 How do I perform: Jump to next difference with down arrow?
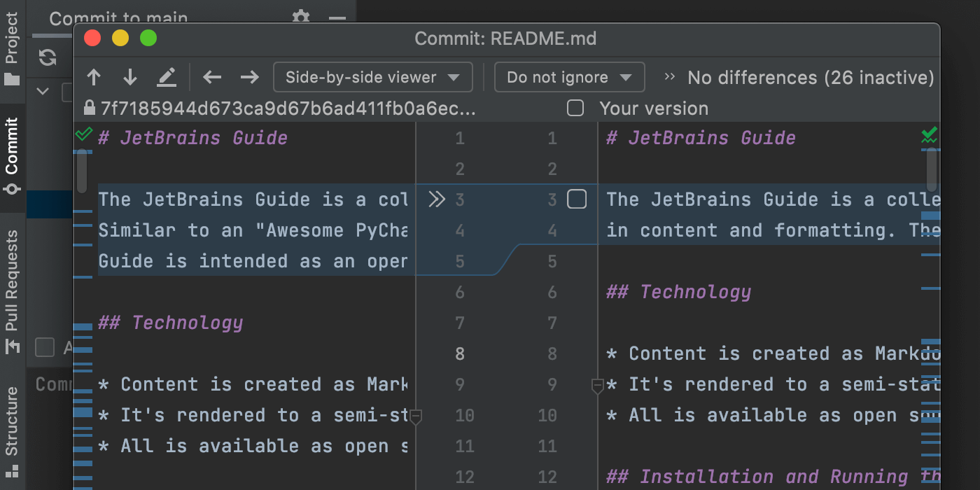pos(130,77)
